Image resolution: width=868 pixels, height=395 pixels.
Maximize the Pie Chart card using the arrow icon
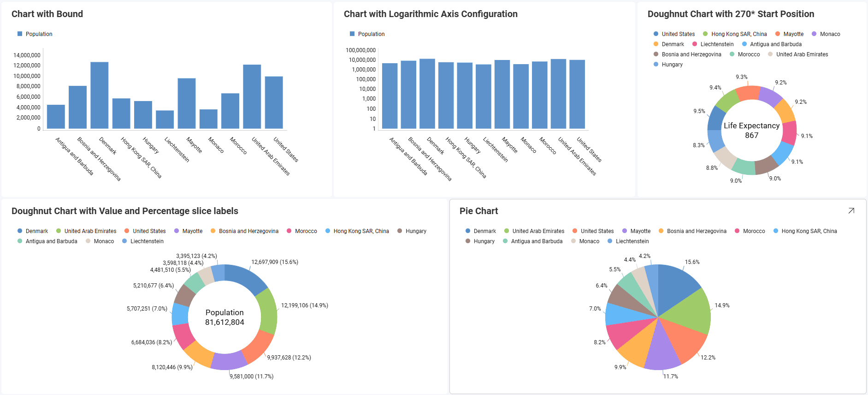pyautogui.click(x=851, y=211)
